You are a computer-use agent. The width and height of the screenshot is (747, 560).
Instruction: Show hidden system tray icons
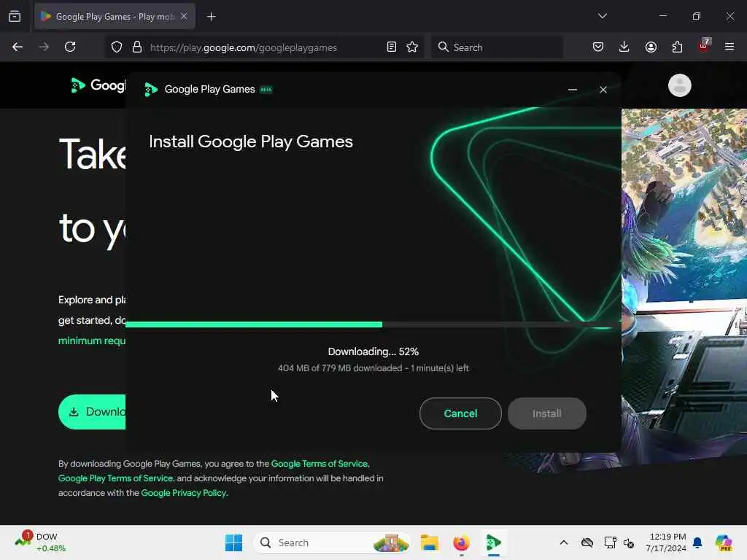coord(564,542)
